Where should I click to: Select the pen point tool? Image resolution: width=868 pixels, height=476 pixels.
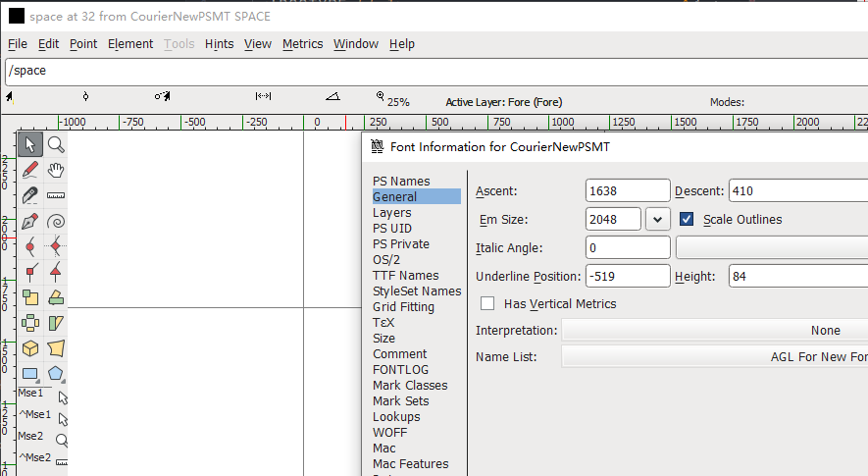29,221
